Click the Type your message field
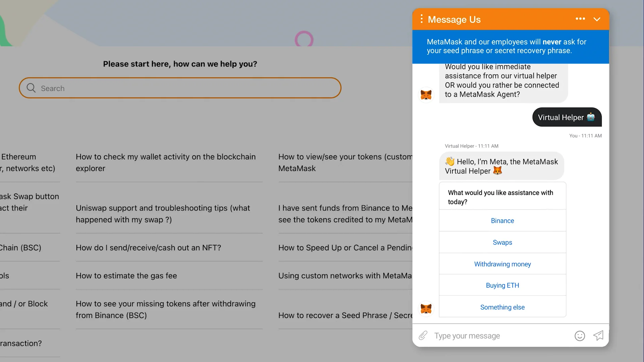 click(500, 336)
